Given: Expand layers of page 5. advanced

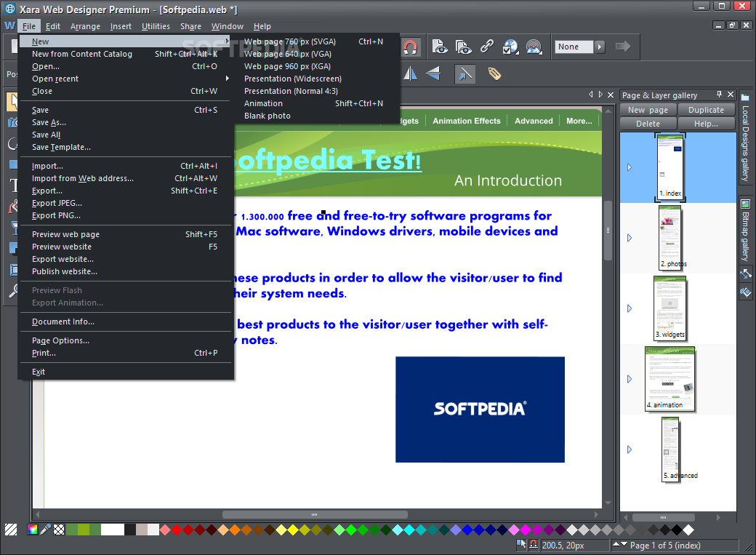Looking at the screenshot, I should click(630, 450).
